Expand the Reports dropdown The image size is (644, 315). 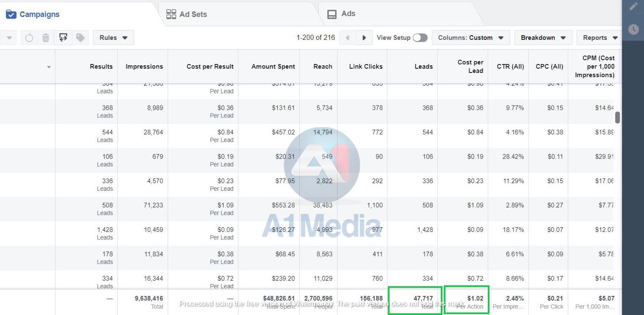pos(599,38)
